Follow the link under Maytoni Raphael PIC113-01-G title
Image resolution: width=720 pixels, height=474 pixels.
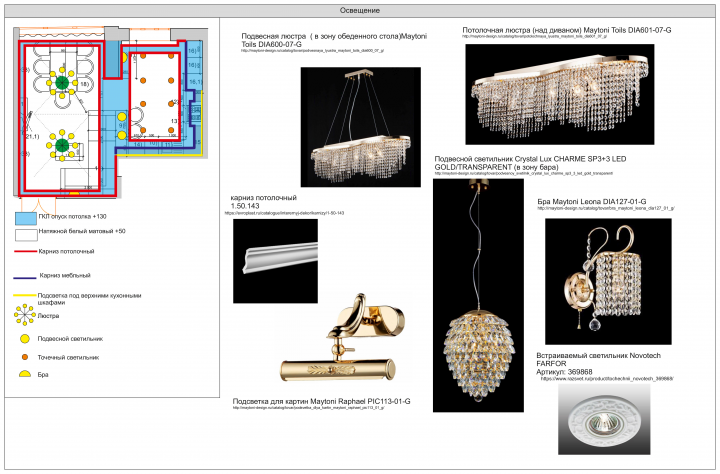click(x=308, y=408)
